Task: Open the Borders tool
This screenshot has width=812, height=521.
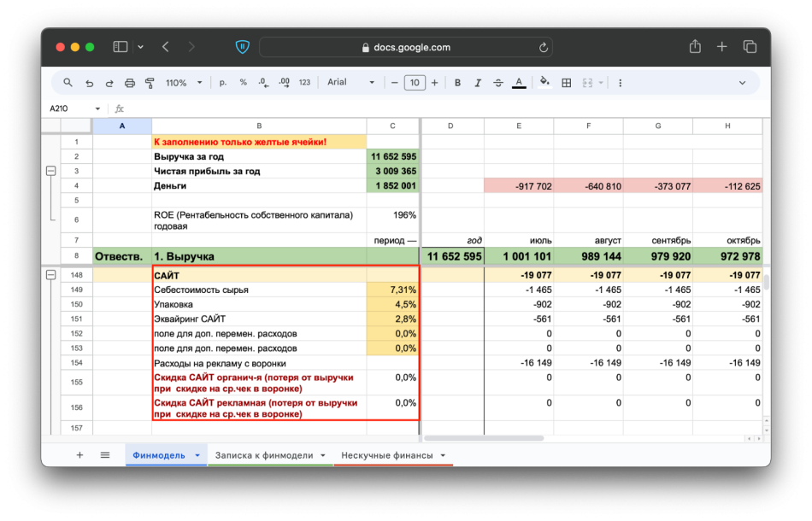Action: pos(566,83)
